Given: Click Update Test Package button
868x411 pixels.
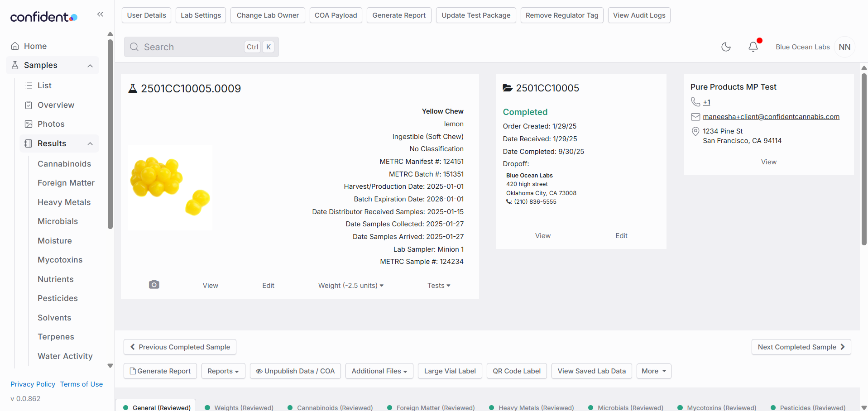Looking at the screenshot, I should [476, 15].
